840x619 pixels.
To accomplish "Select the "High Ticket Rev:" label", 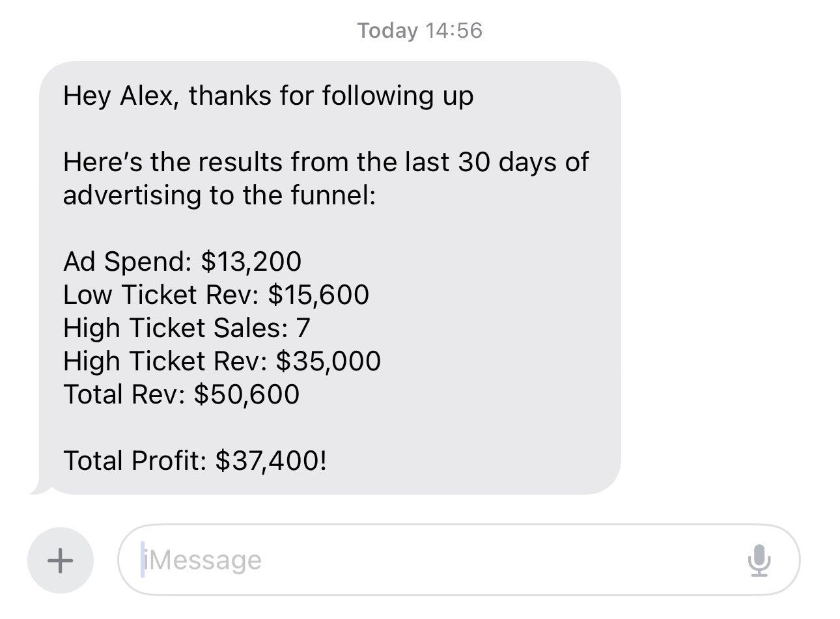I will click(165, 361).
